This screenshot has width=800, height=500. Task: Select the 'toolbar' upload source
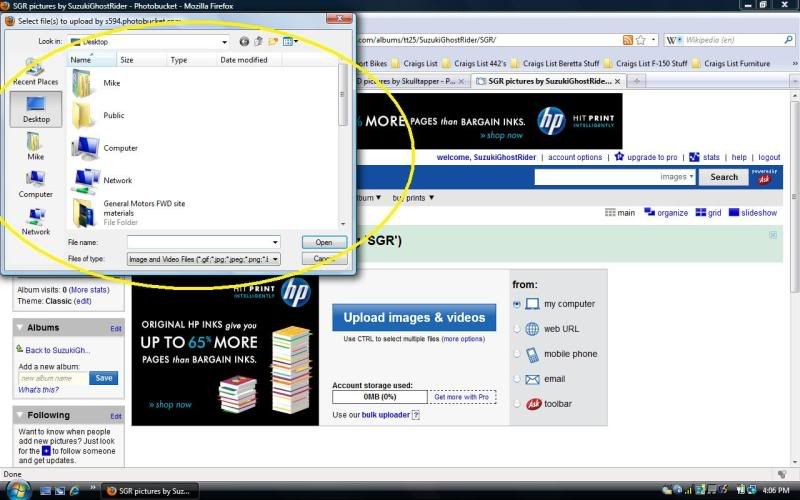point(517,404)
